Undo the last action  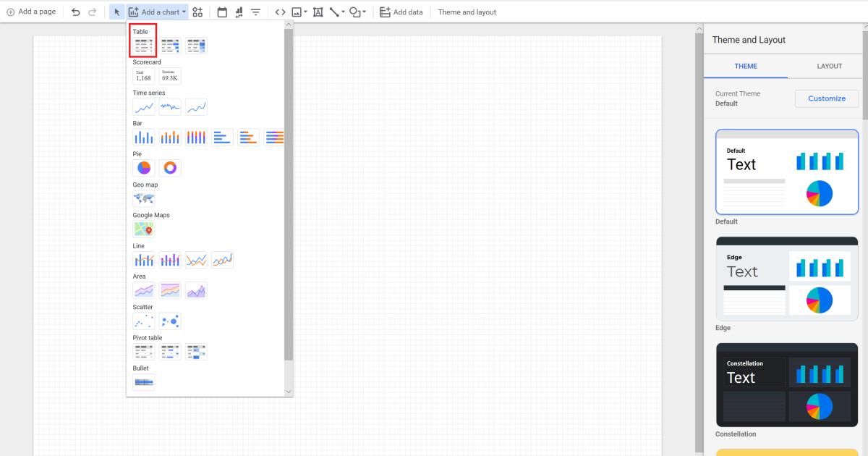coord(77,12)
